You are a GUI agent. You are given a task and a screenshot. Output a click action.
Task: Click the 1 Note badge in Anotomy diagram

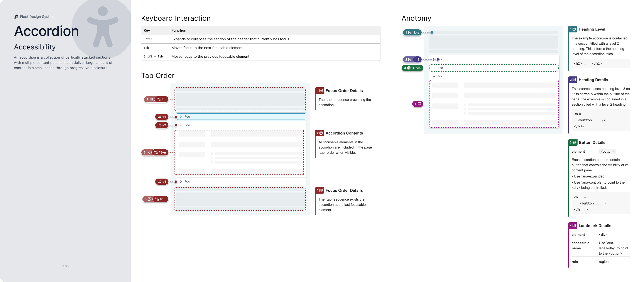pos(412,32)
